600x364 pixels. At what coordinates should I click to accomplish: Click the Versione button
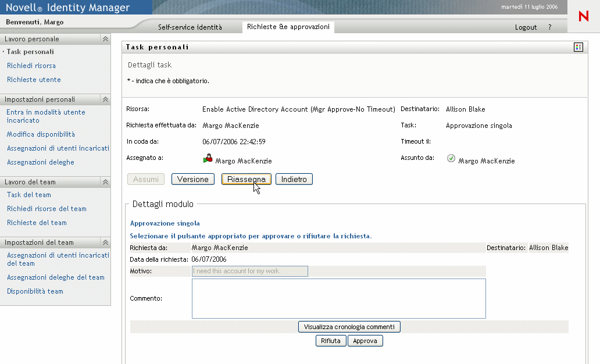coord(193,179)
